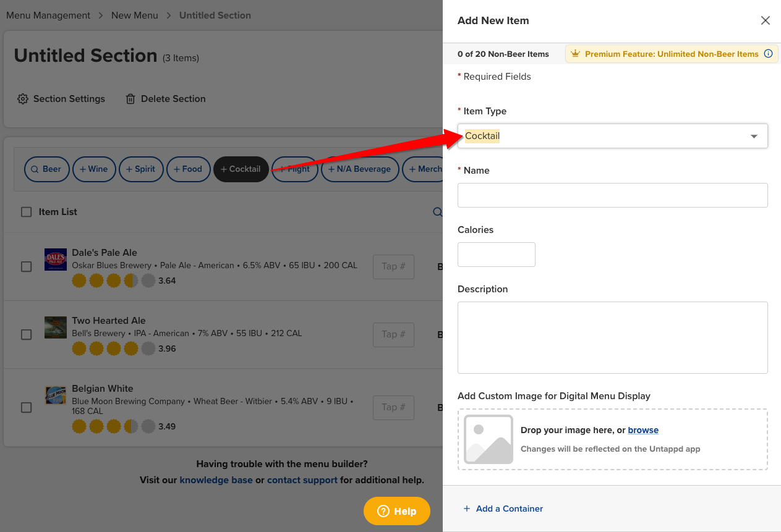Add a Food item
This screenshot has height=532, width=781.
tap(189, 169)
